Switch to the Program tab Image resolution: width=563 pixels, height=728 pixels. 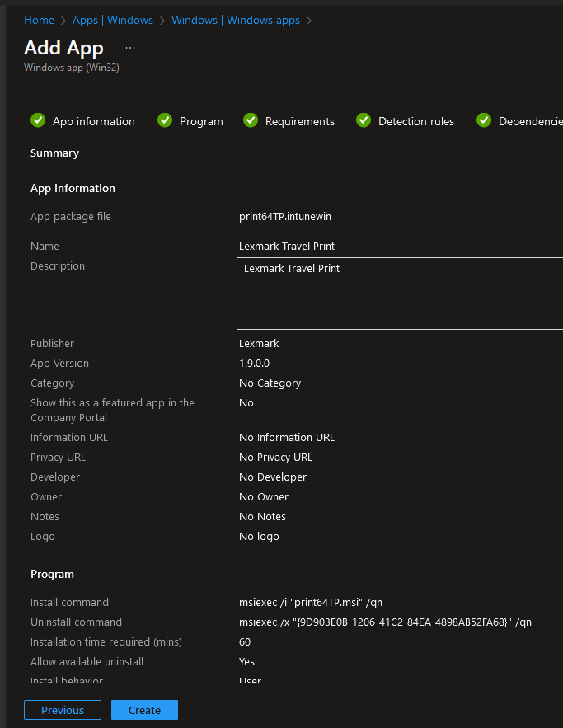click(201, 121)
